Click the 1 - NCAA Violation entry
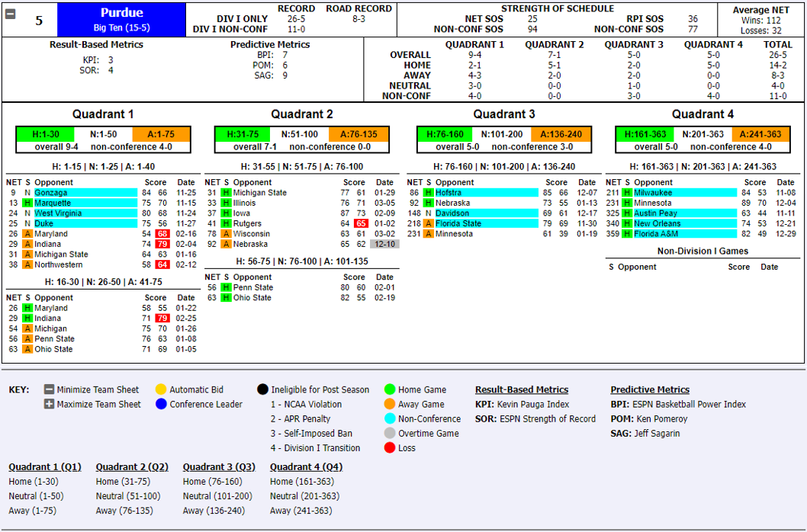 point(306,405)
